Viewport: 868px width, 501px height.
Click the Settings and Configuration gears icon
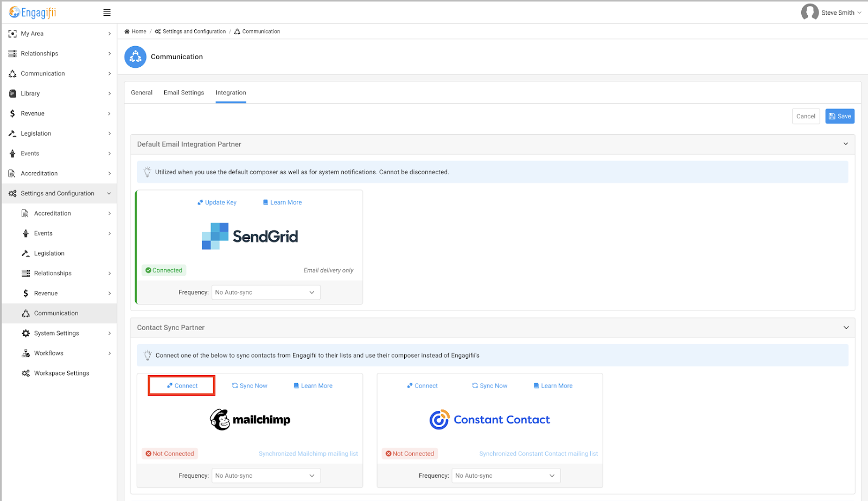click(12, 193)
